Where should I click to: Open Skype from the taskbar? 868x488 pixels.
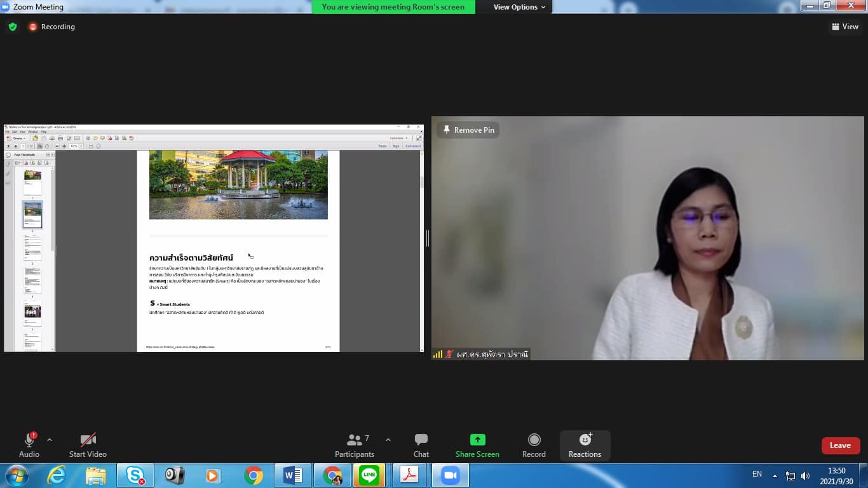[x=135, y=475]
